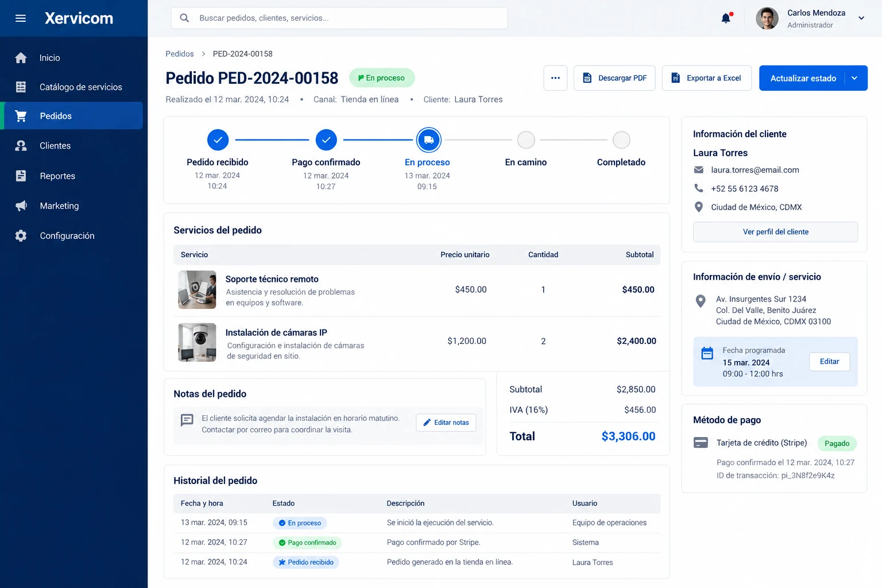Click the Pago confirmado badge in history
Viewport: 882px width, 588px height.
click(307, 543)
